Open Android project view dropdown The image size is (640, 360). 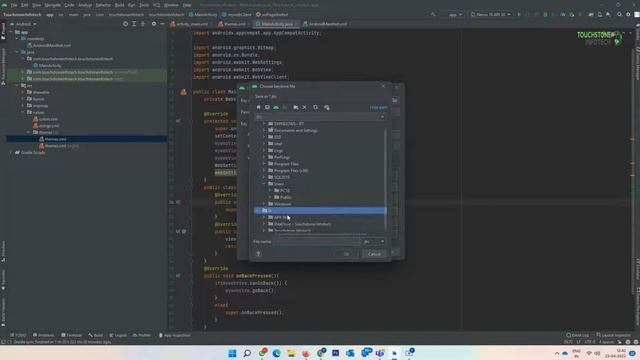23,24
